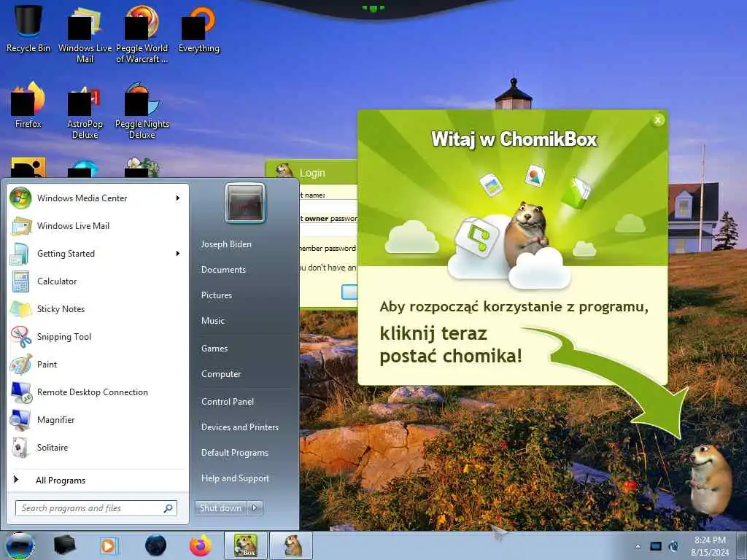Show hidden system tray icons

[638, 546]
